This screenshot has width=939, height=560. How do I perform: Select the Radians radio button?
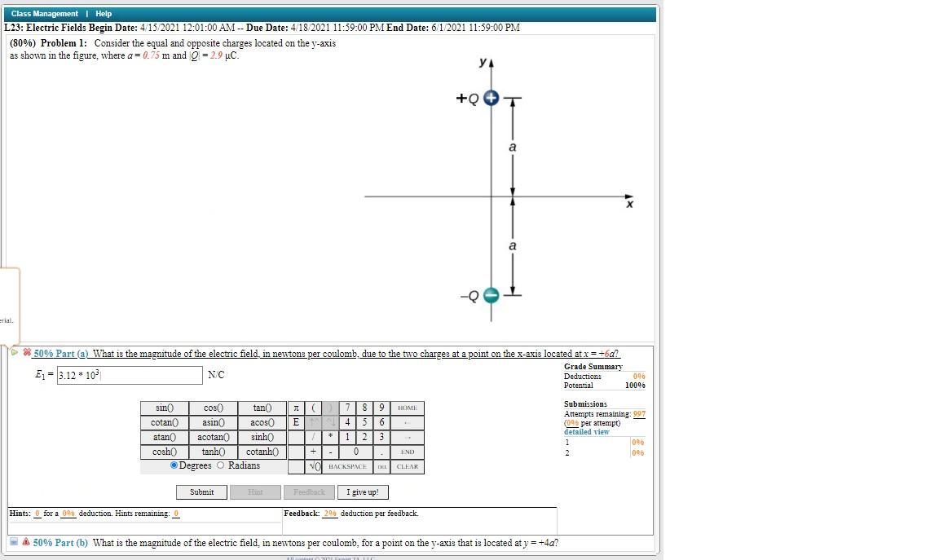click(220, 465)
